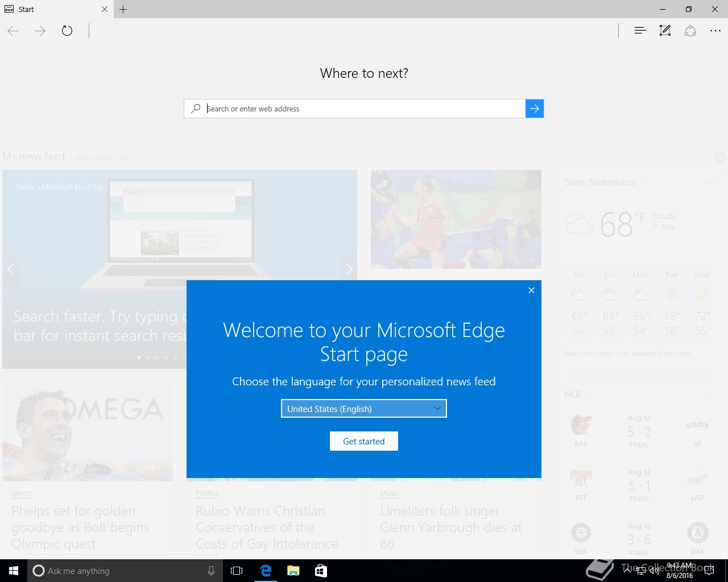Image resolution: width=728 pixels, height=582 pixels.
Task: Open File Explorer from the taskbar
Action: [293, 571]
